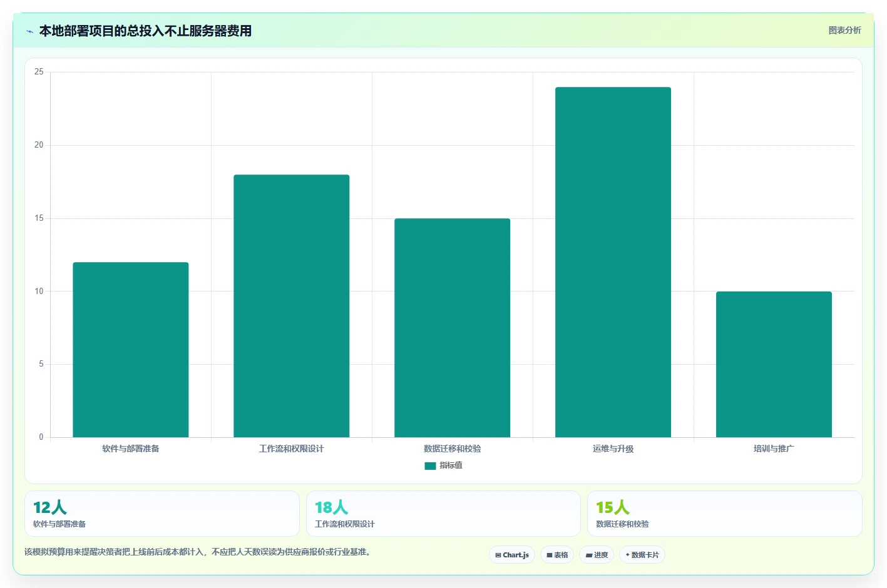Click the Chart.js tag chip
This screenshot has width=887, height=588.
tap(511, 555)
